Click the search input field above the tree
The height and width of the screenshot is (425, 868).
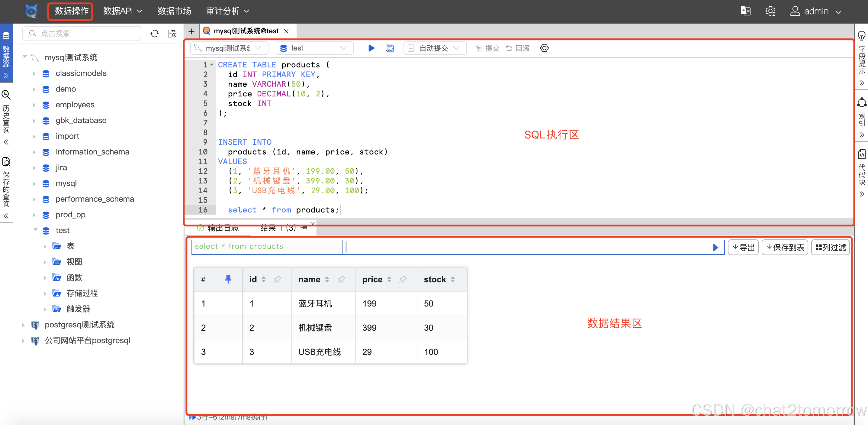[x=82, y=33]
